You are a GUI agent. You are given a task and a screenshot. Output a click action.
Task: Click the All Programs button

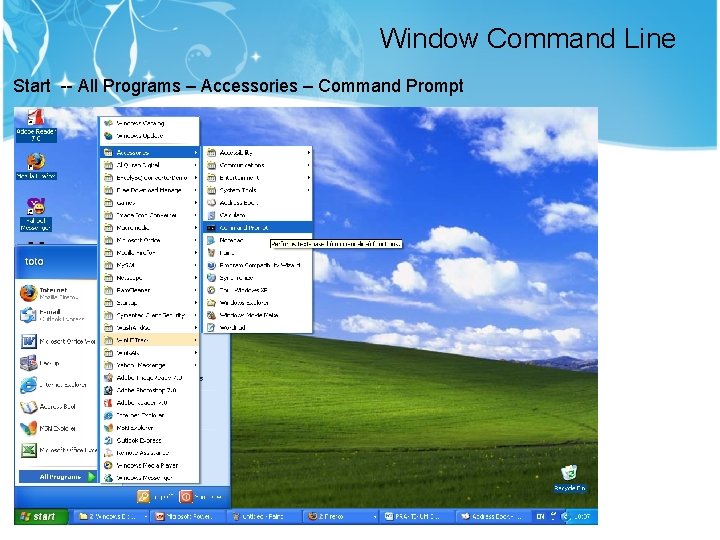57,477
